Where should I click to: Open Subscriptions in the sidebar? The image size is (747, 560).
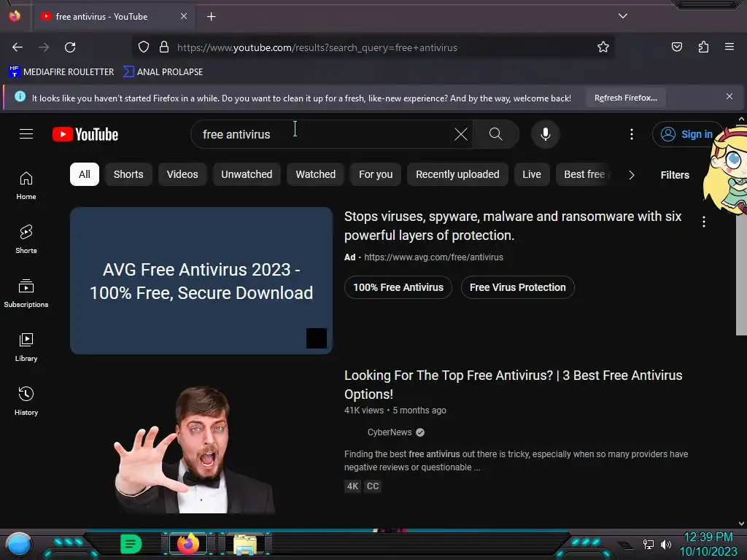point(26,293)
